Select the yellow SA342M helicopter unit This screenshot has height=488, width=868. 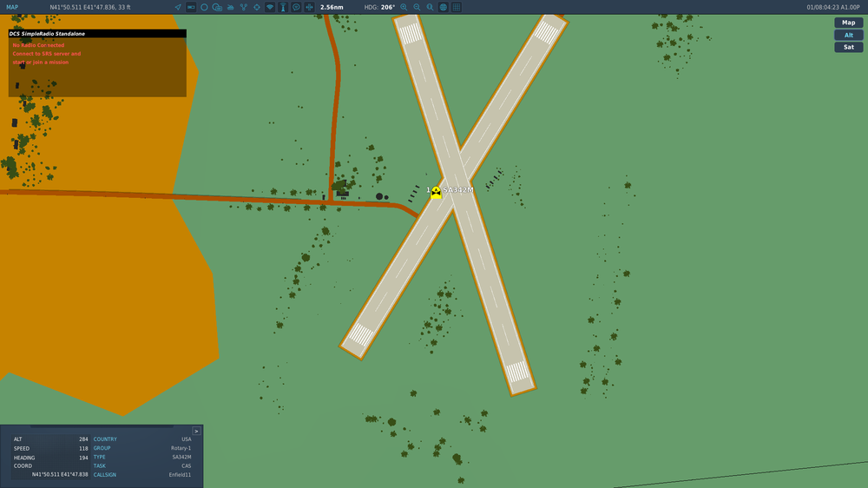point(437,192)
